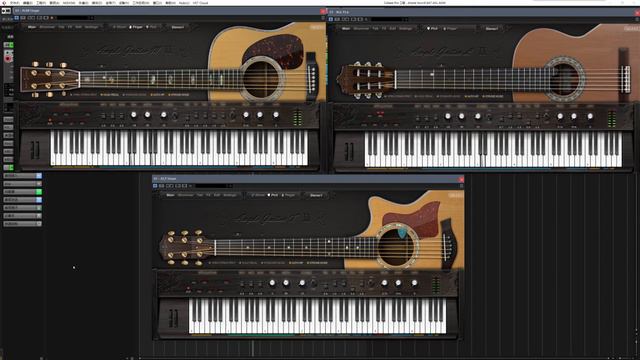640x360 pixels.
Task: Open the Hub menu in the menu bar
Action: coord(184,3)
